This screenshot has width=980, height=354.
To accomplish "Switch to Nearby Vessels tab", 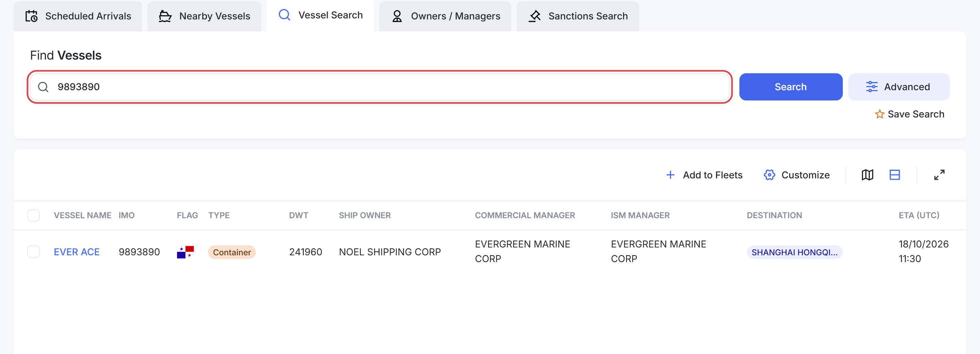I will pyautogui.click(x=204, y=16).
